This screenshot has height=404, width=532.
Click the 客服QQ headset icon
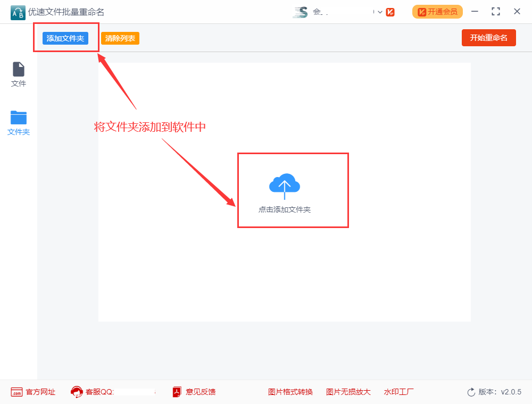(x=76, y=391)
